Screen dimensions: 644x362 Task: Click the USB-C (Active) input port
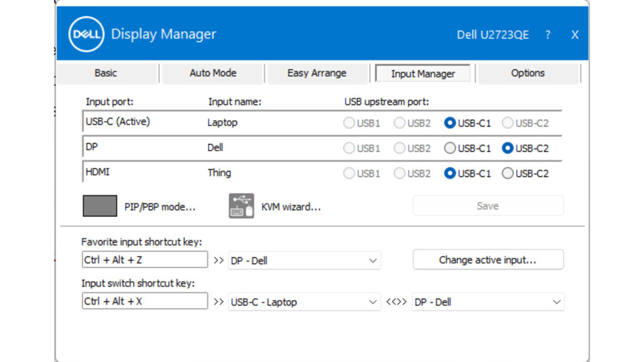point(118,121)
